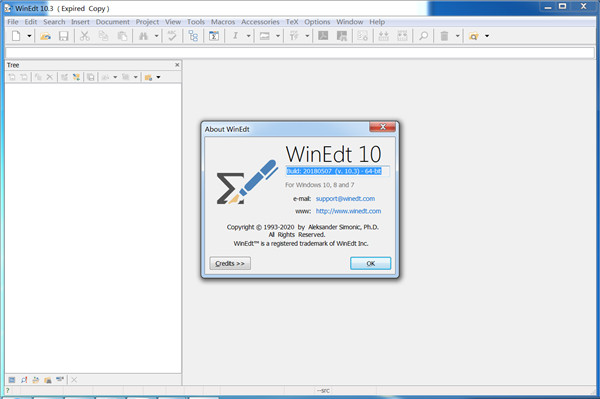The image size is (600, 399).
Task: Click the monitor icon below Tree panel
Action: (60, 379)
